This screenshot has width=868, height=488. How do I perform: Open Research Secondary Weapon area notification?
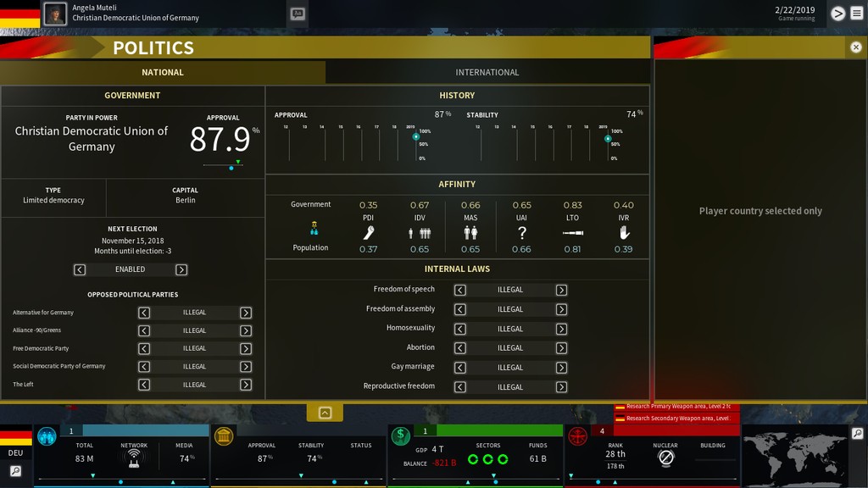(x=676, y=419)
